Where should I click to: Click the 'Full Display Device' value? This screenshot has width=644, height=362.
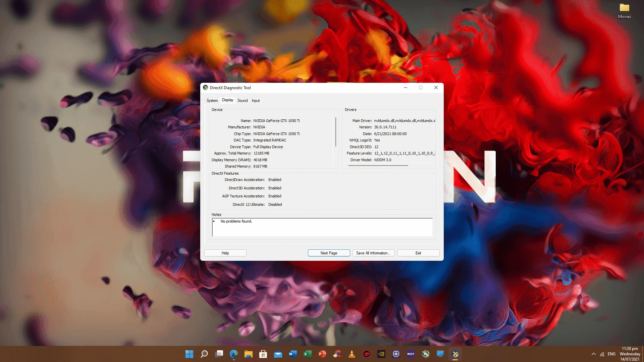tap(268, 147)
